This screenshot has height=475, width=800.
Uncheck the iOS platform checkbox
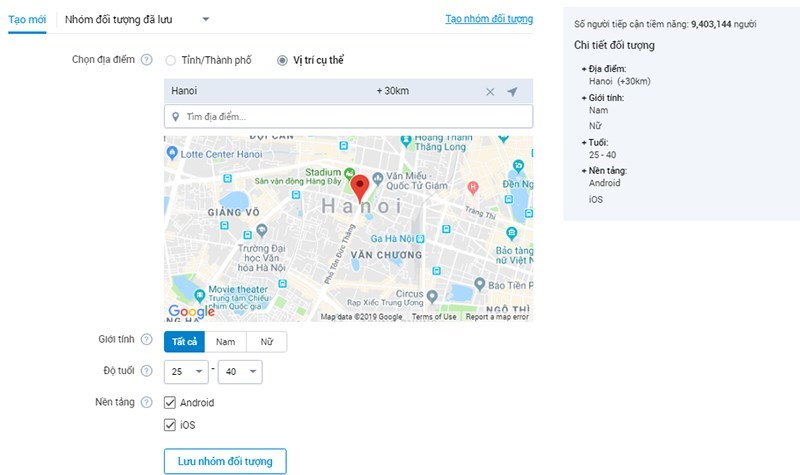(171, 425)
